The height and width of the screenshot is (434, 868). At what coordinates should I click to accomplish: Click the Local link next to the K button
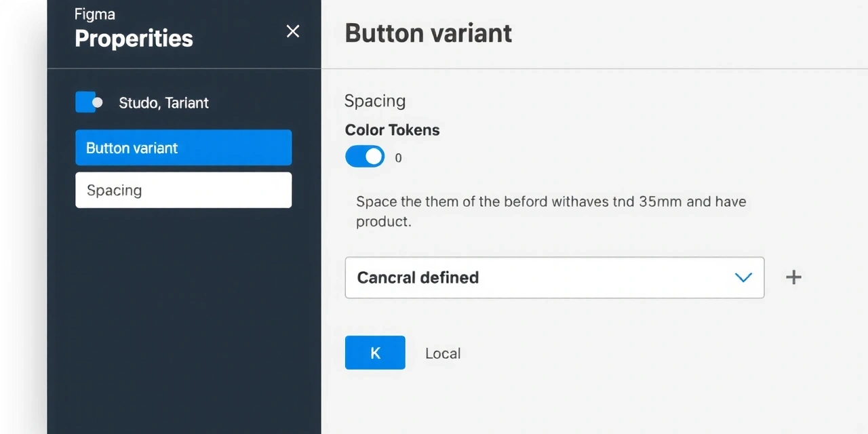click(x=443, y=353)
